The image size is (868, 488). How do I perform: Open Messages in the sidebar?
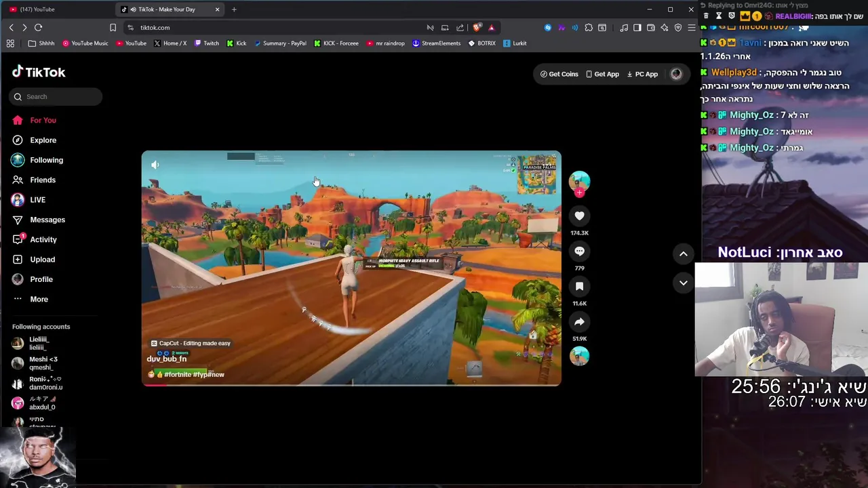pyautogui.click(x=47, y=220)
